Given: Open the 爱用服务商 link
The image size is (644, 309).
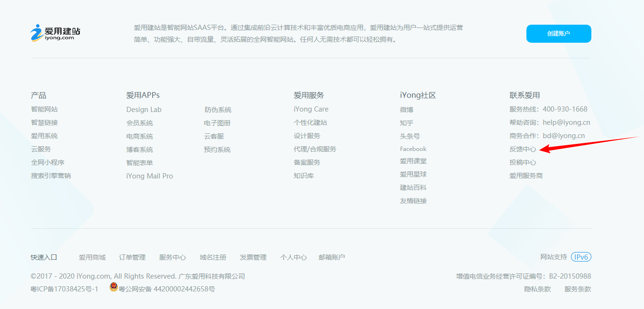Looking at the screenshot, I should 526,176.
